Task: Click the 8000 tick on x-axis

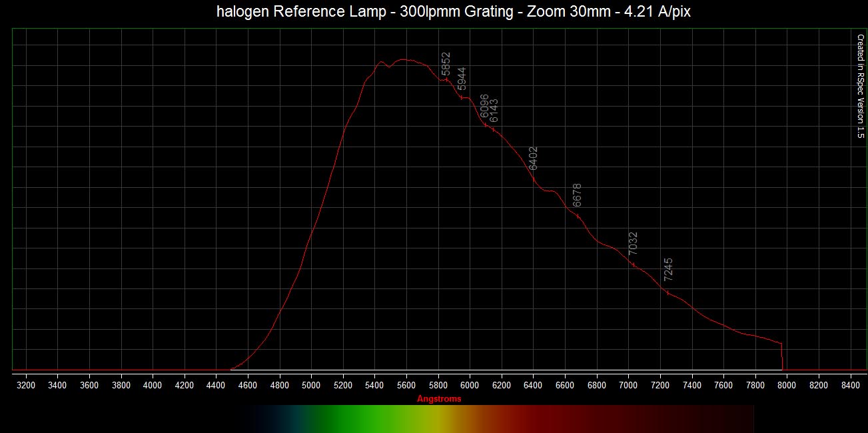Action: 787,385
